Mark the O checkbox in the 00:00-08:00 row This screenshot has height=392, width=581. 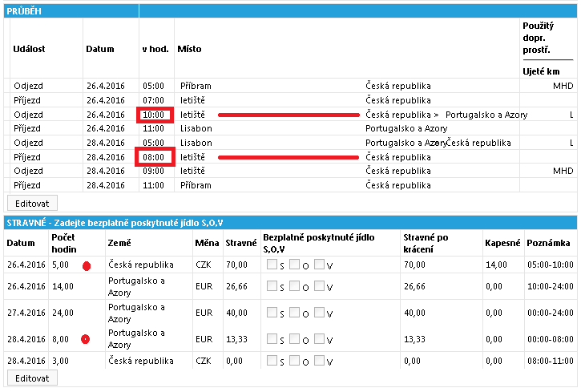[295, 338]
